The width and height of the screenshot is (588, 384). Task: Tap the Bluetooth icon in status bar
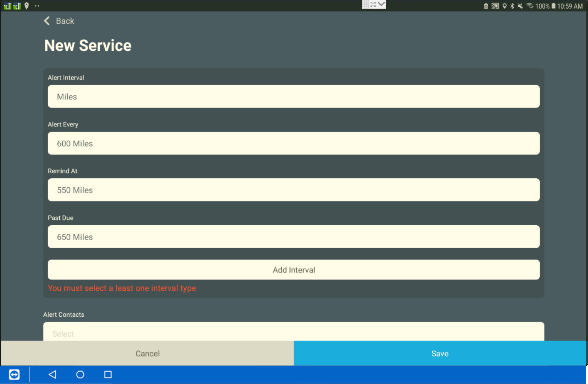point(512,6)
